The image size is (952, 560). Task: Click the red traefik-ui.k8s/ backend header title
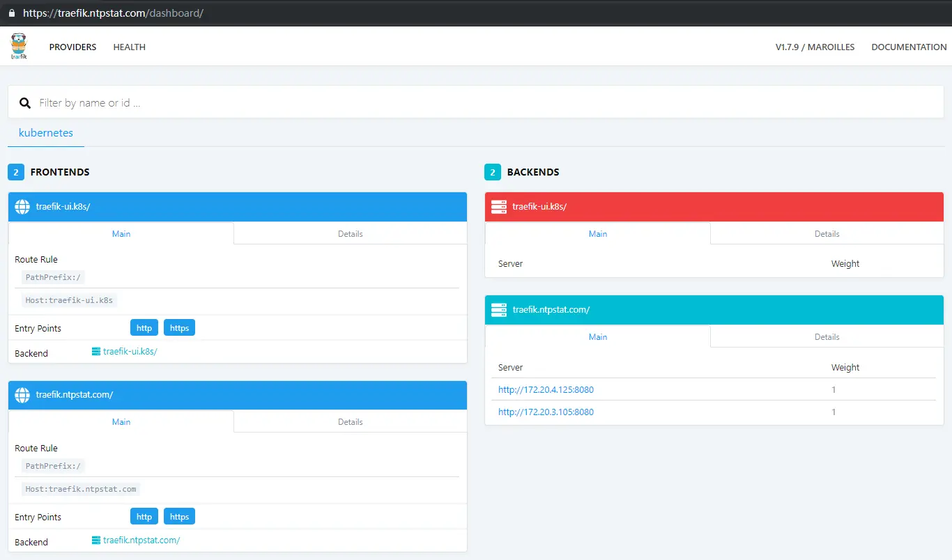[x=539, y=207]
